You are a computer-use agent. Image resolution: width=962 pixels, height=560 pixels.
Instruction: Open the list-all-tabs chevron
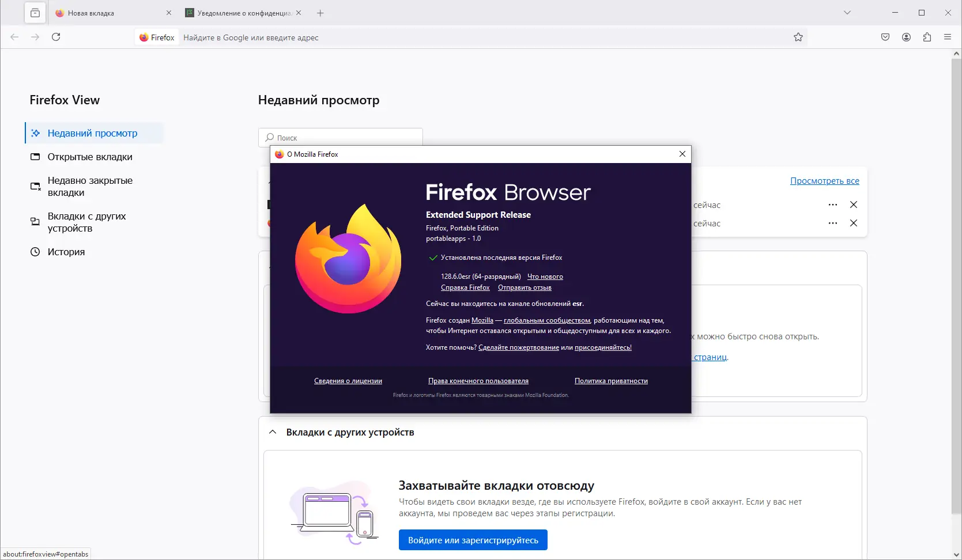[847, 12]
